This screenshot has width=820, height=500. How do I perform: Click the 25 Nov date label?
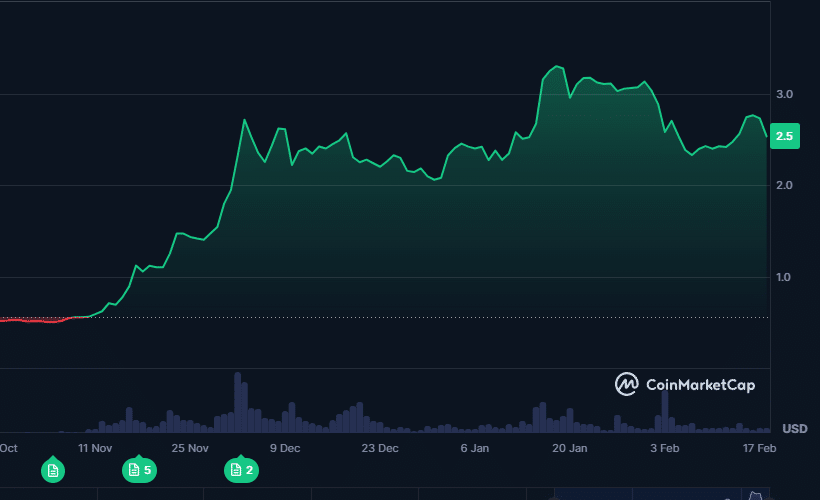click(x=190, y=448)
